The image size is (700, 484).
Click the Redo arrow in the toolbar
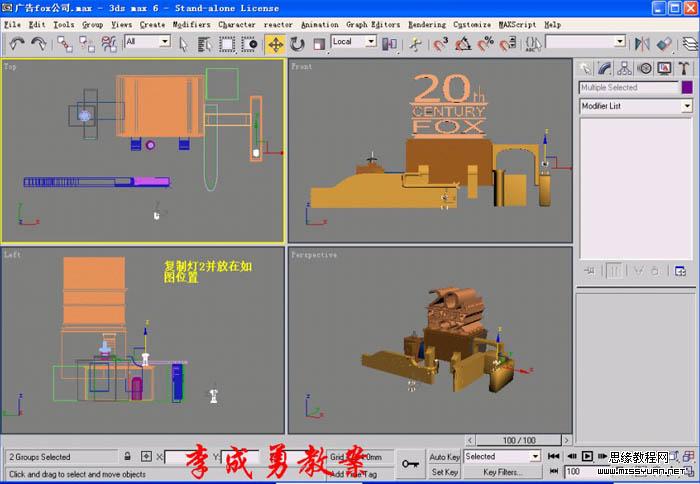click(39, 44)
